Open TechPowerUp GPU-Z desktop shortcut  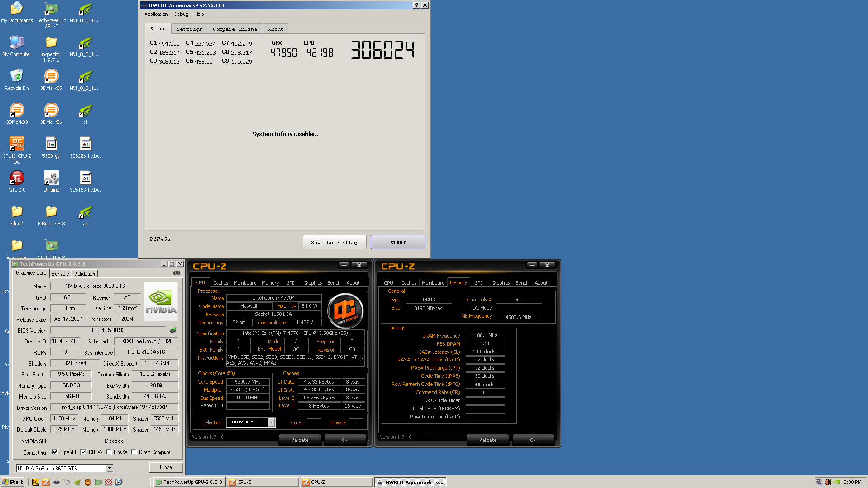click(x=51, y=15)
